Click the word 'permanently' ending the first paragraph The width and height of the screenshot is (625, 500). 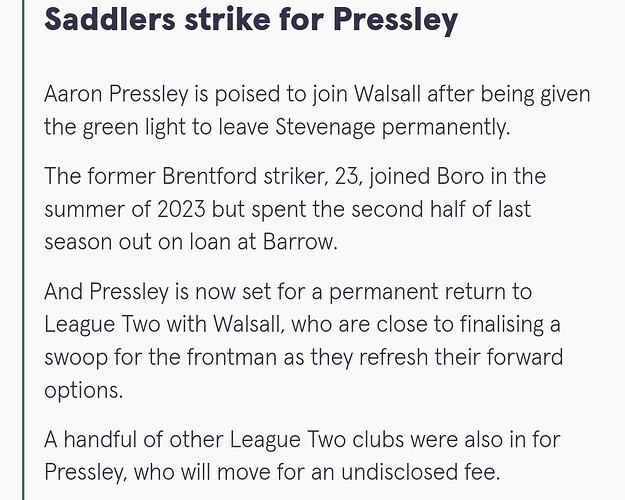point(446,128)
